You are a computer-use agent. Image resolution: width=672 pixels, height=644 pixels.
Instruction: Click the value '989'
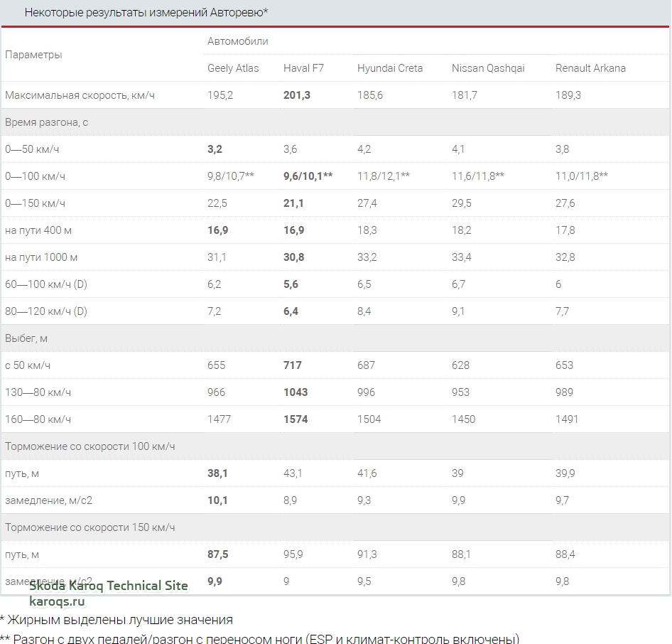point(565,392)
